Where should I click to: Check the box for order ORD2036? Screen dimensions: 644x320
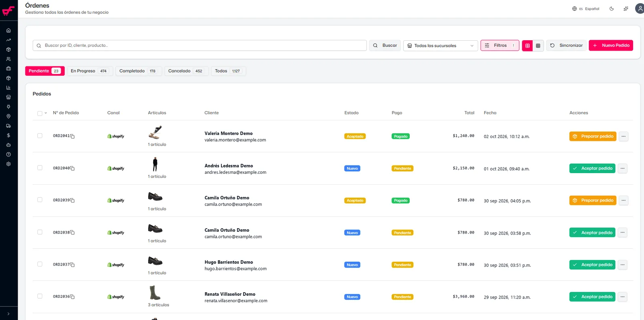40,296
